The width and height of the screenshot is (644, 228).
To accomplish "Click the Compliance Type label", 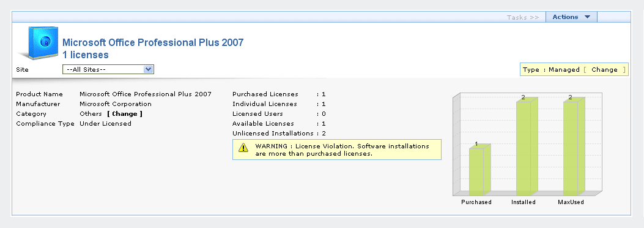I will tap(45, 124).
